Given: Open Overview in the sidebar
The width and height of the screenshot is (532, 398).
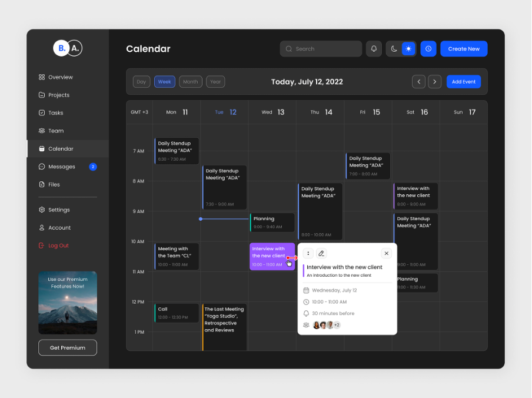Looking at the screenshot, I should point(68,77).
